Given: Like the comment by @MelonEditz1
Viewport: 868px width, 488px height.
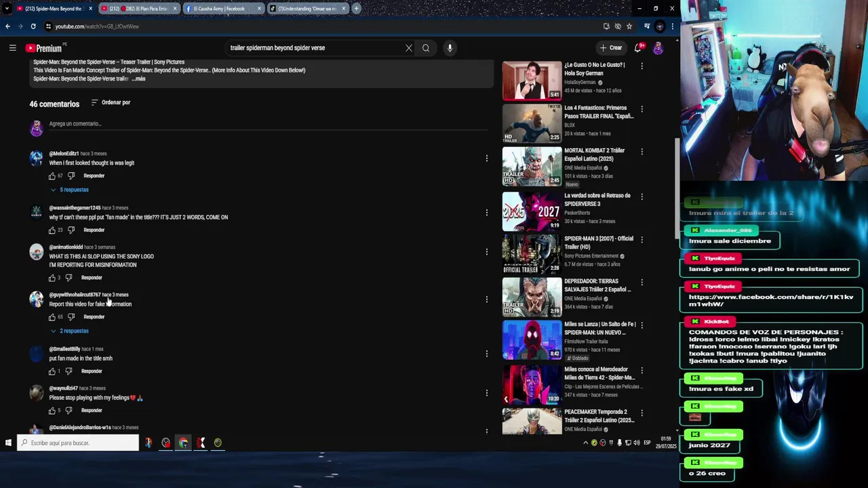Looking at the screenshot, I should (x=52, y=176).
